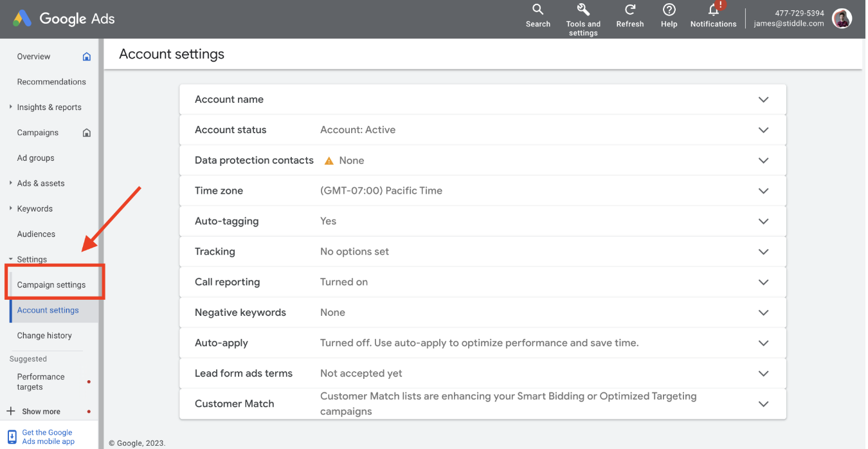The image size is (868, 449).
Task: Click the Refresh icon
Action: [630, 10]
